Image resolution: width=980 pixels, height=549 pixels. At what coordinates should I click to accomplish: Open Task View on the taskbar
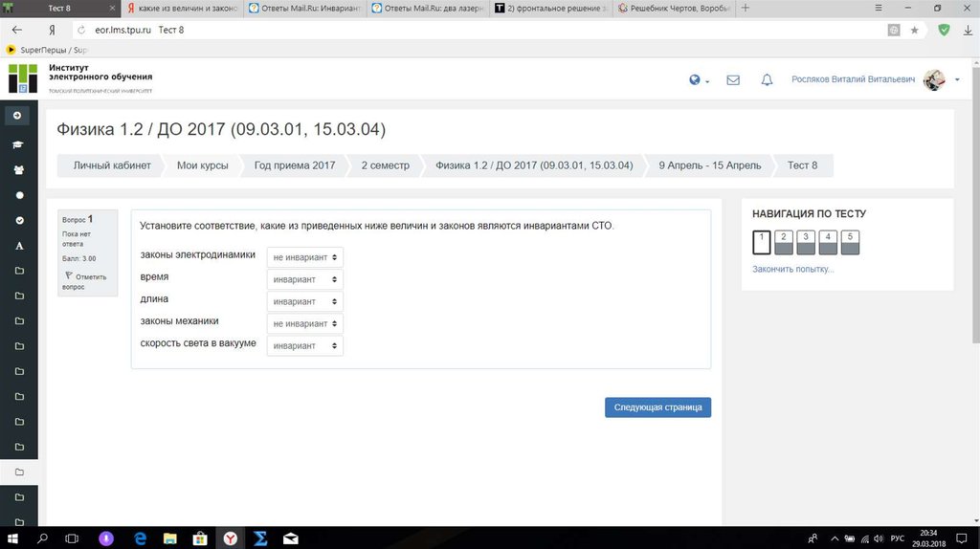click(72, 538)
